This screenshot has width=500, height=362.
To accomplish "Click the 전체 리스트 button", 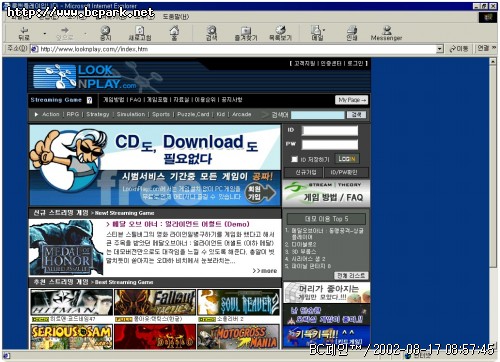I will (351, 275).
